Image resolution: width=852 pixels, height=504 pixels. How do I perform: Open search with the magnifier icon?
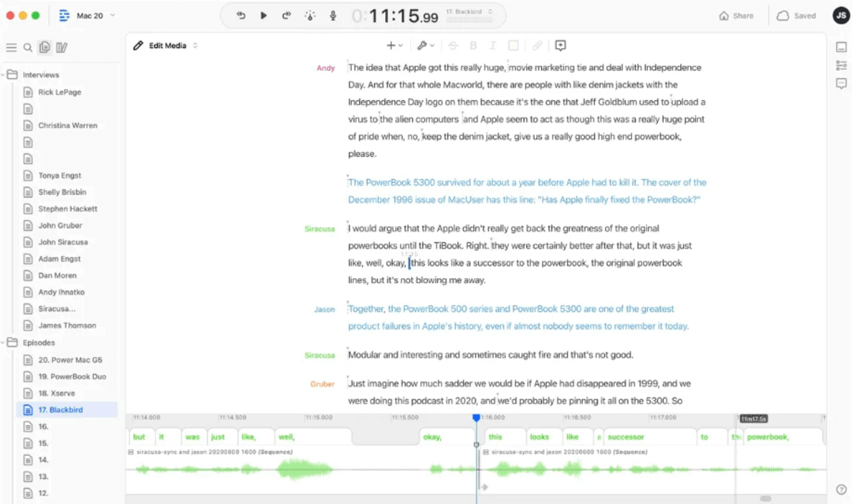(28, 48)
